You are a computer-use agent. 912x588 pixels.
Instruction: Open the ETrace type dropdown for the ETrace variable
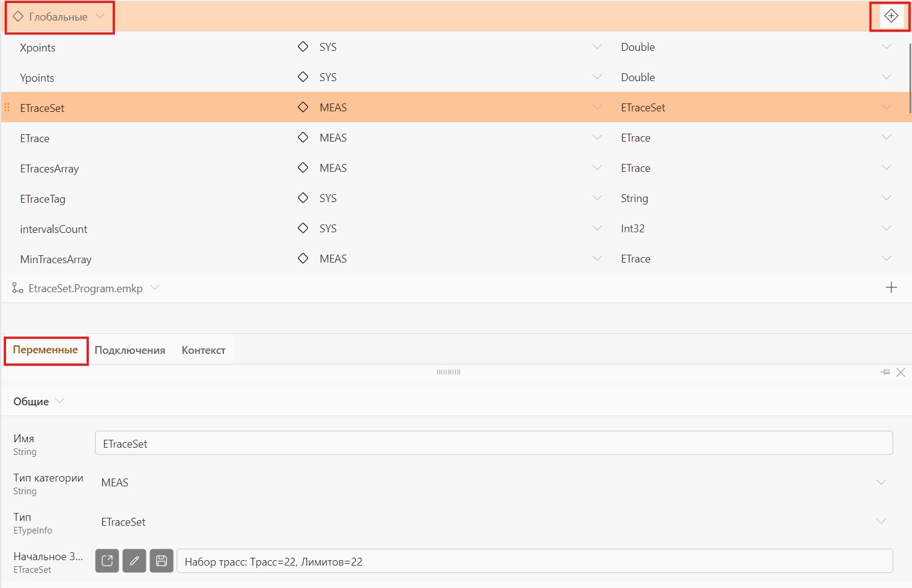coord(887,137)
